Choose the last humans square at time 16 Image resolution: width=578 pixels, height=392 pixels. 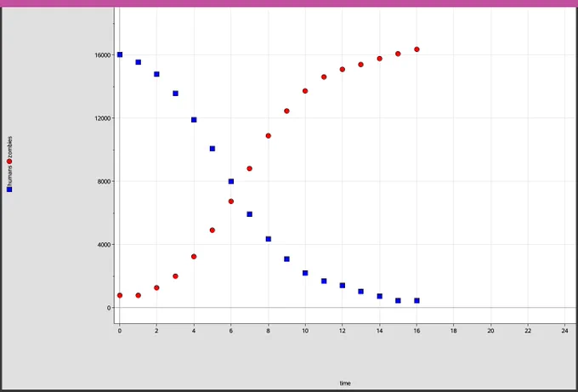click(416, 300)
